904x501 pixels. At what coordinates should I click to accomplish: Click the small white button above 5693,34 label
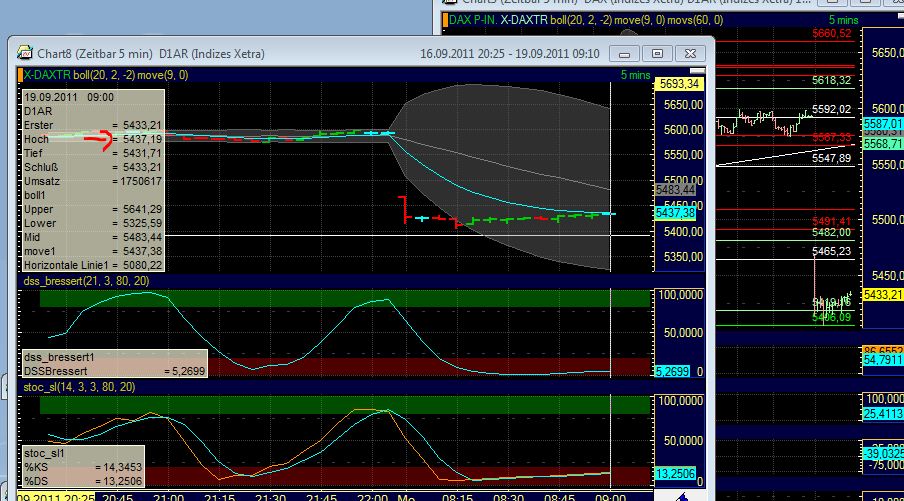click(x=697, y=71)
